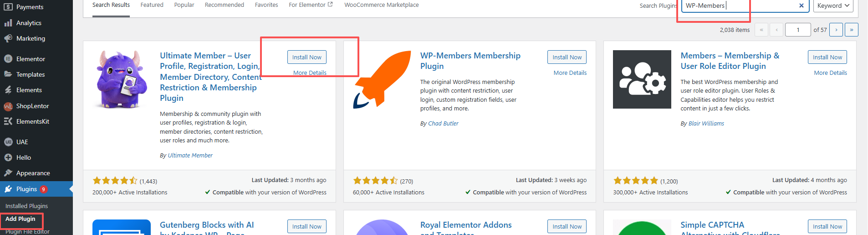This screenshot has height=235, width=868.
Task: Click the current page number field
Action: 798,30
